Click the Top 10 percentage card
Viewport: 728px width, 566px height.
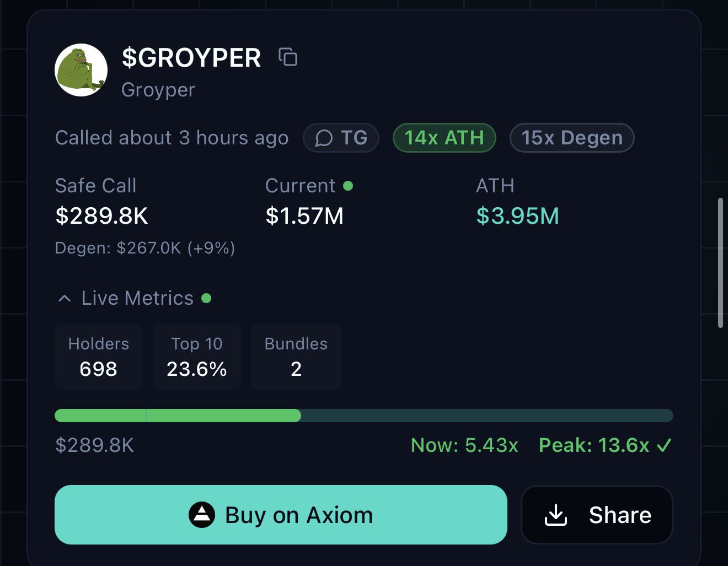click(196, 357)
